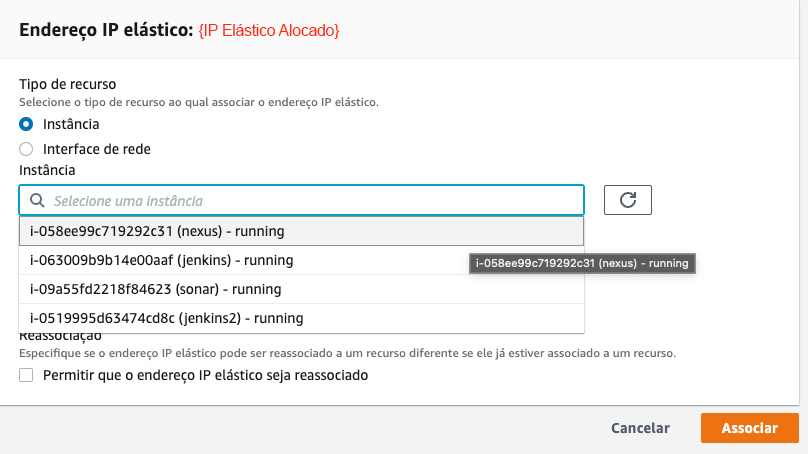Viewport: 808px width, 454px height.
Task: Choose the jenkins instance i-063009b9b14e00aaf
Action: (x=161, y=260)
